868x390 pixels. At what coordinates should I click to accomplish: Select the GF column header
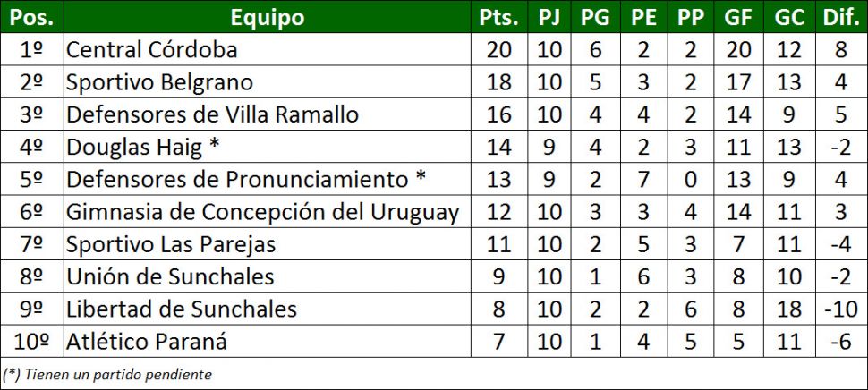[x=738, y=17]
